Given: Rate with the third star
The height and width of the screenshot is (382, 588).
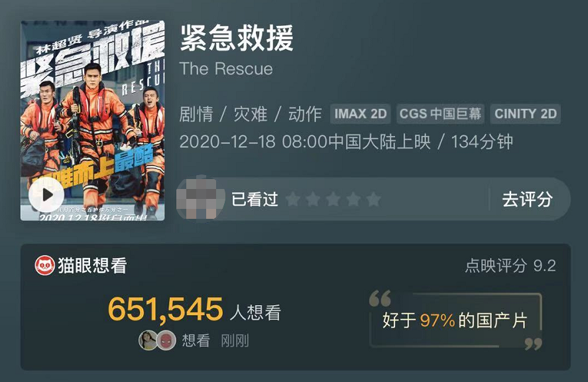Looking at the screenshot, I should coord(333,199).
